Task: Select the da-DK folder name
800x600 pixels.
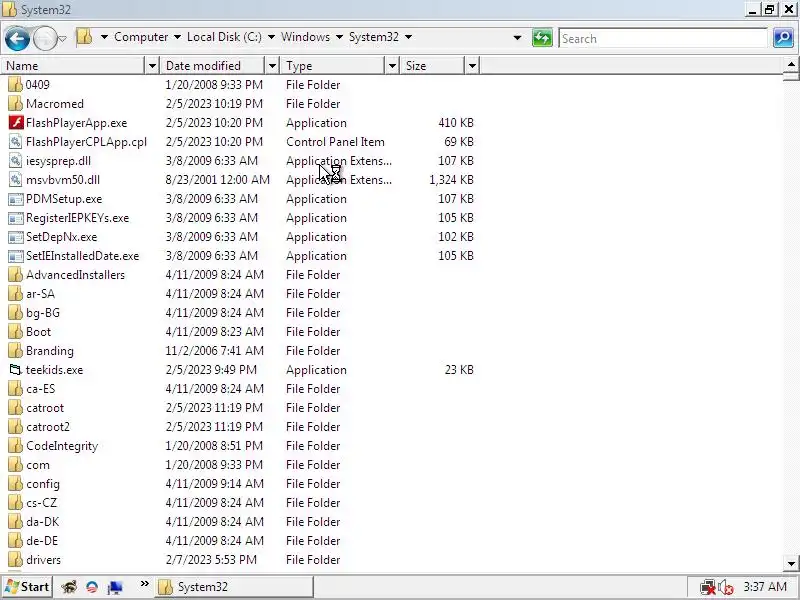Action: pos(42,521)
